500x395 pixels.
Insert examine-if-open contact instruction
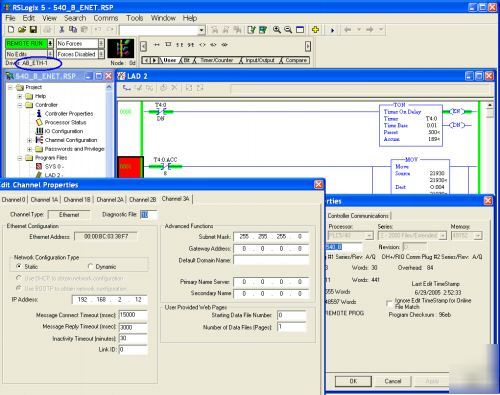[191, 45]
